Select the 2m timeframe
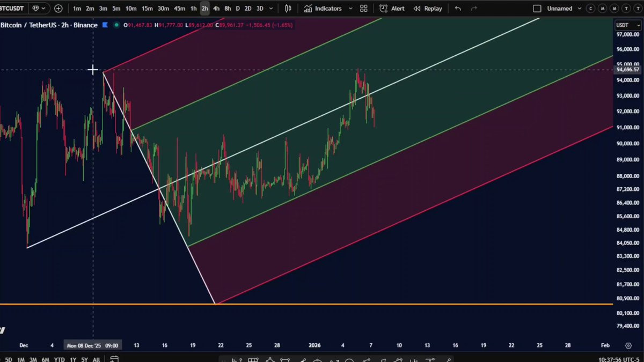This screenshot has height=362, width=644. [x=90, y=9]
